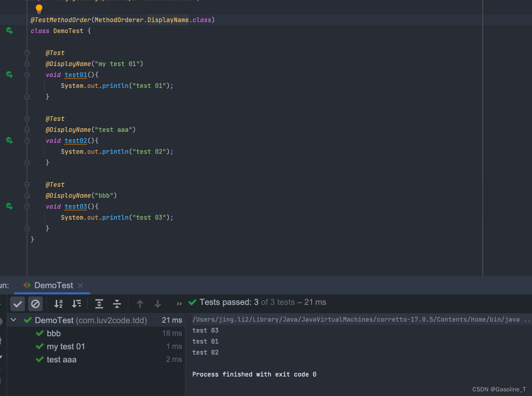Run test03 using its gutter run icon
Viewport: 532px width, 396px height.
point(9,206)
